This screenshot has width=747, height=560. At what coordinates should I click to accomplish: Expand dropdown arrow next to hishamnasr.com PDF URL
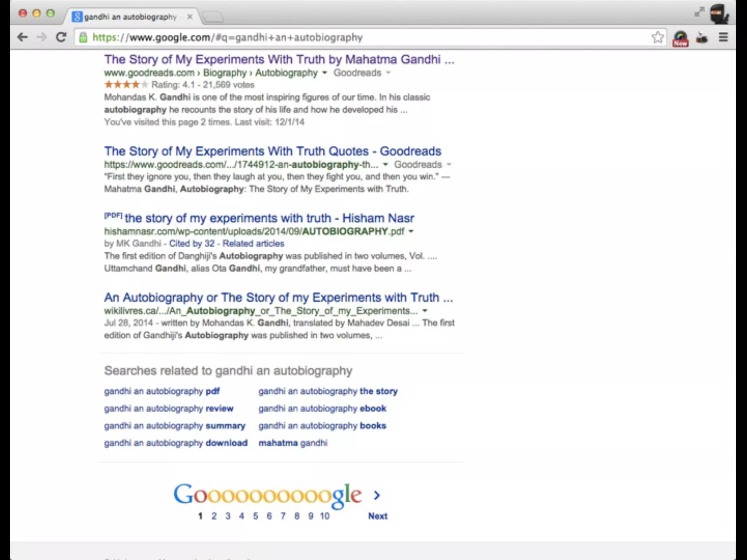[x=411, y=232]
